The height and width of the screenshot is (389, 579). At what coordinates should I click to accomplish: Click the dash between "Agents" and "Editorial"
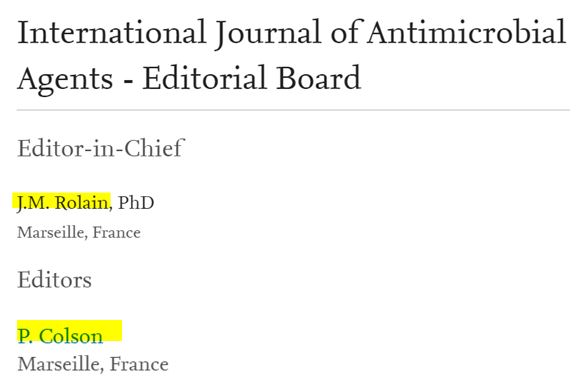coord(128,80)
